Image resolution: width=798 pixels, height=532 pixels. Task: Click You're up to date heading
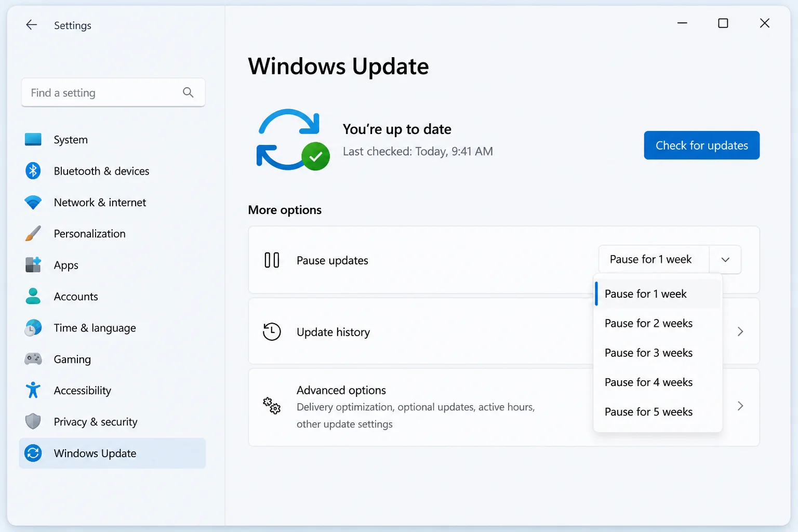[397, 129]
